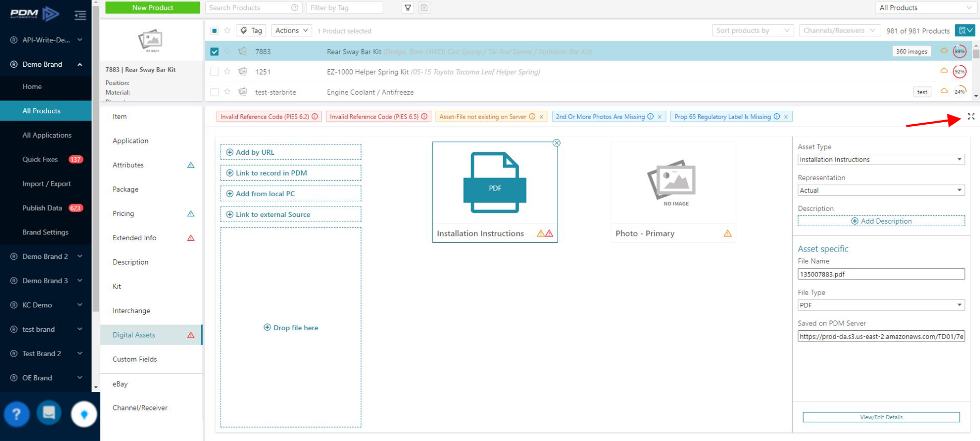Click the star icon in list header

click(227, 31)
